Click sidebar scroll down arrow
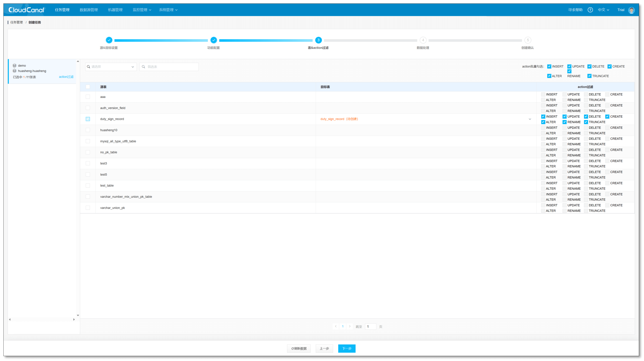The height and width of the screenshot is (361, 644). click(x=78, y=315)
